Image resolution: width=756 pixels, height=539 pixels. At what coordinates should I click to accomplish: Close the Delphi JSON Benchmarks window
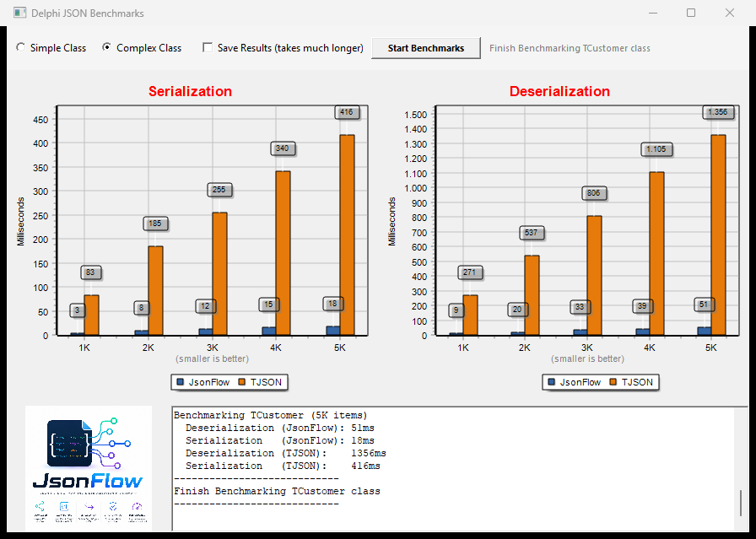[x=730, y=13]
